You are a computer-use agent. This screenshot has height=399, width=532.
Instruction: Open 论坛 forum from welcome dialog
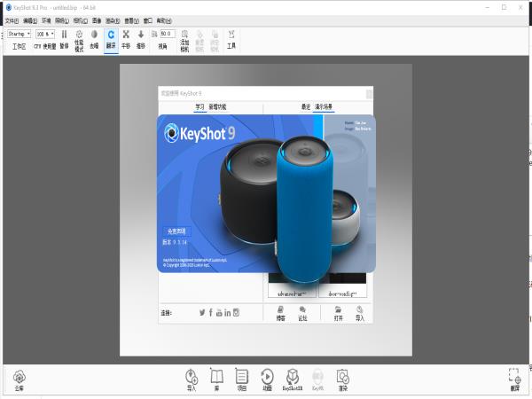tap(302, 314)
